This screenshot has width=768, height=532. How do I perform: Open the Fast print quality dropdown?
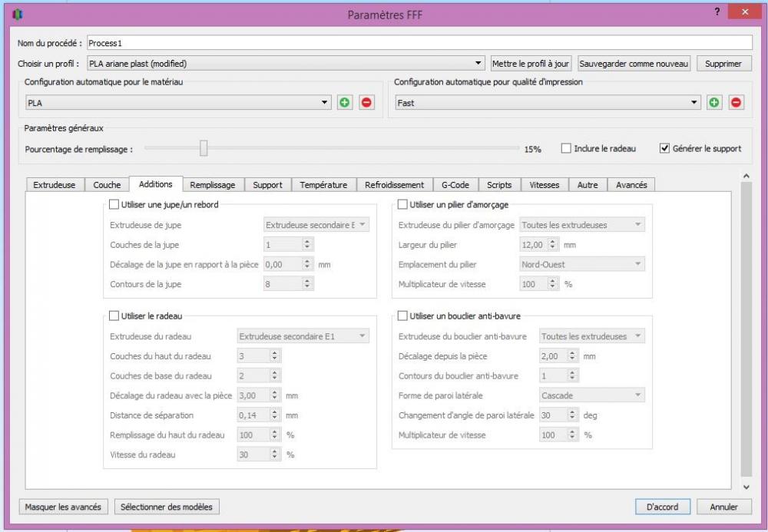[x=548, y=103]
